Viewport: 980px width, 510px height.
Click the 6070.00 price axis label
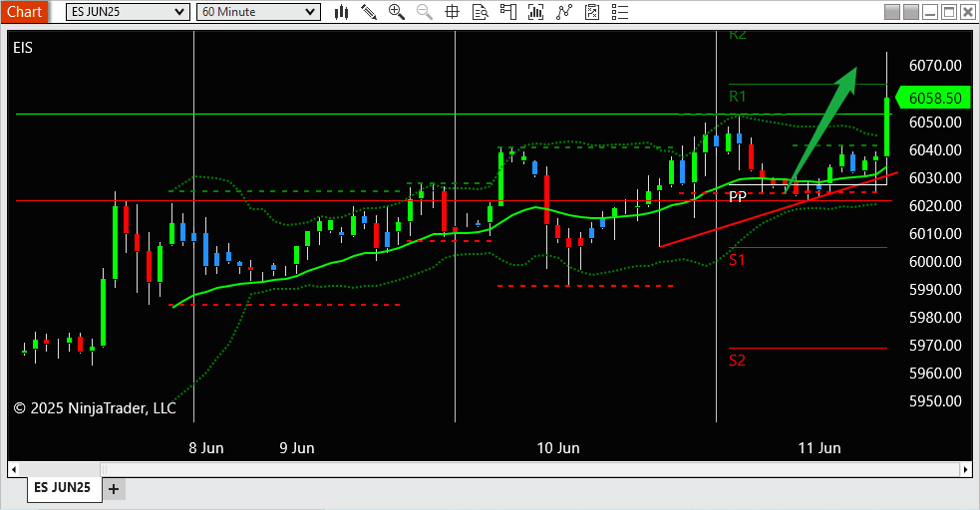(935, 66)
